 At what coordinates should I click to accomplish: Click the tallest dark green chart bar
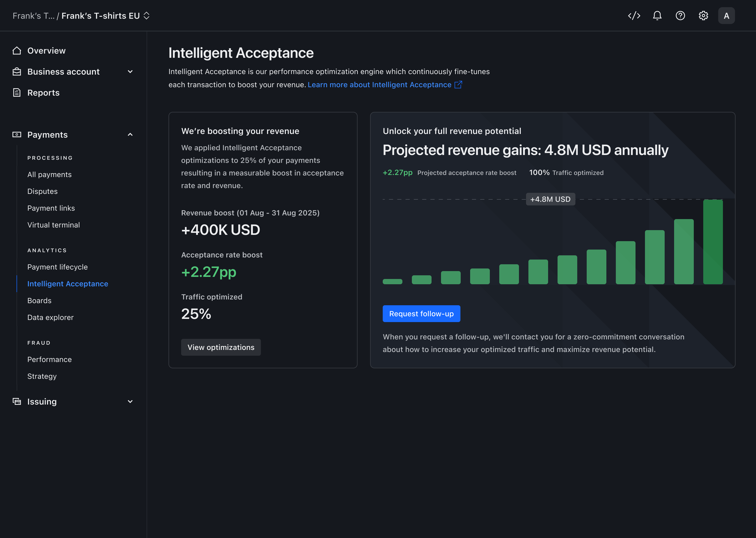(713, 242)
